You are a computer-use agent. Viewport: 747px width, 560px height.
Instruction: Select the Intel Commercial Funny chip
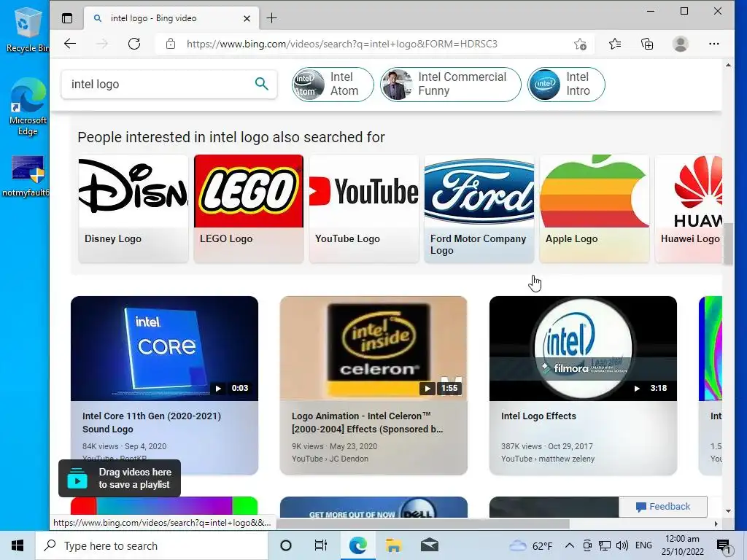[450, 85]
